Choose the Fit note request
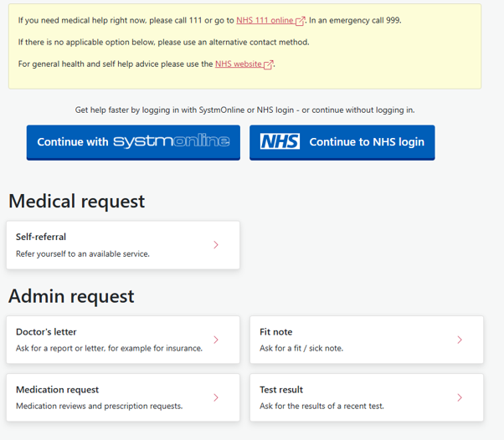The width and height of the screenshot is (504, 440). (367, 340)
